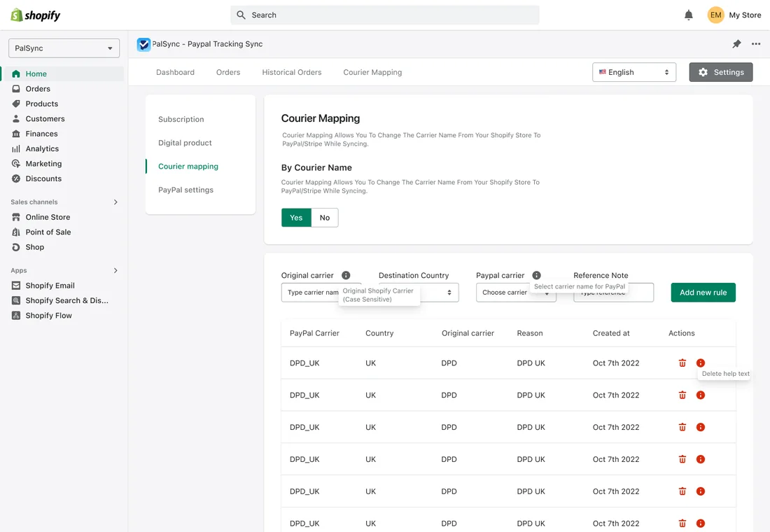Open the Courier Mapping tab
Viewport: 770px width, 532px height.
point(372,72)
